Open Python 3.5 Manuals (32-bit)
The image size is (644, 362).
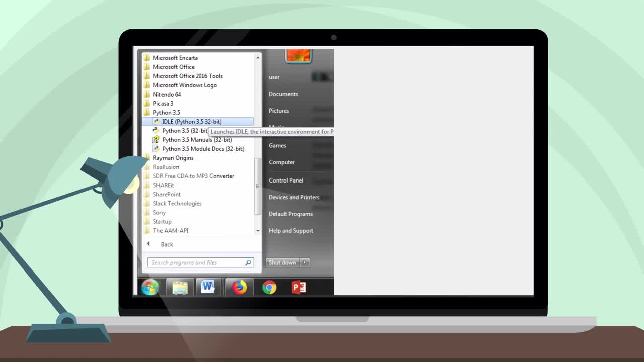pyautogui.click(x=197, y=140)
